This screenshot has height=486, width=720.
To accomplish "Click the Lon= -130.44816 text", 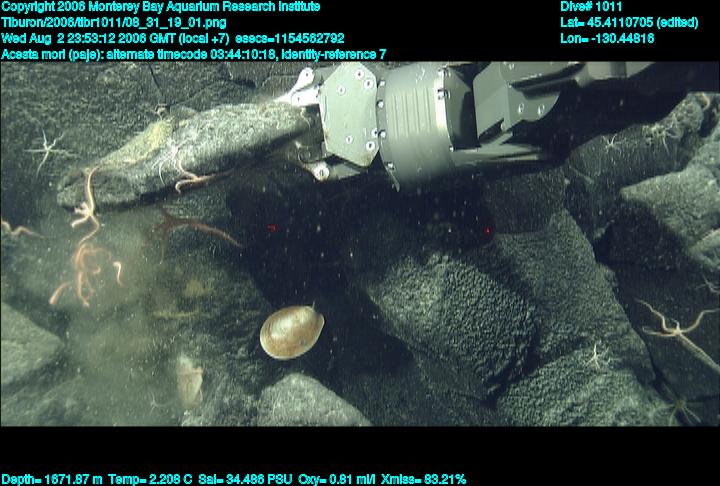I will pyautogui.click(x=608, y=38).
